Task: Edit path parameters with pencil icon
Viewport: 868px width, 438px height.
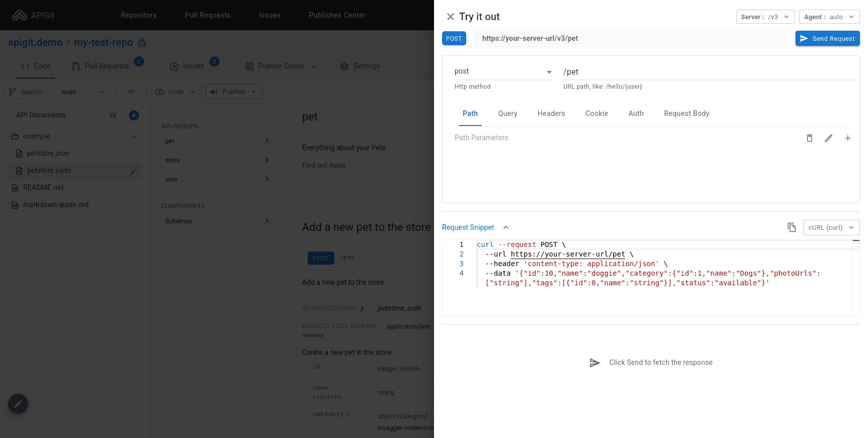Action: pos(829,138)
